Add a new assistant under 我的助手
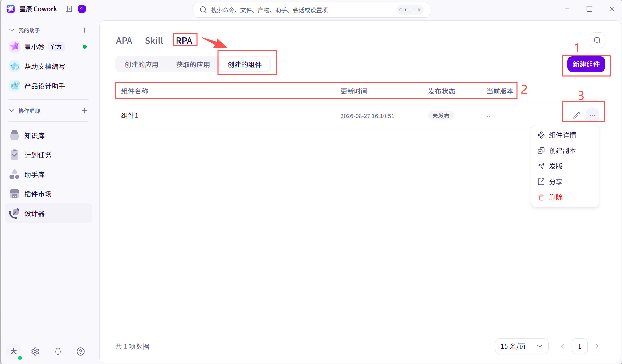The image size is (622, 364). click(x=85, y=30)
